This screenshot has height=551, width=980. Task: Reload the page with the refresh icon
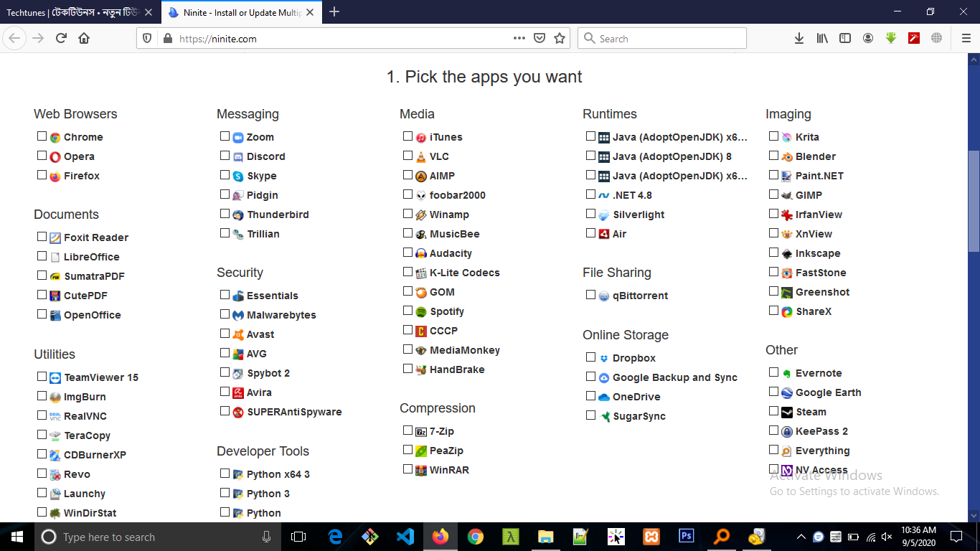point(61,39)
